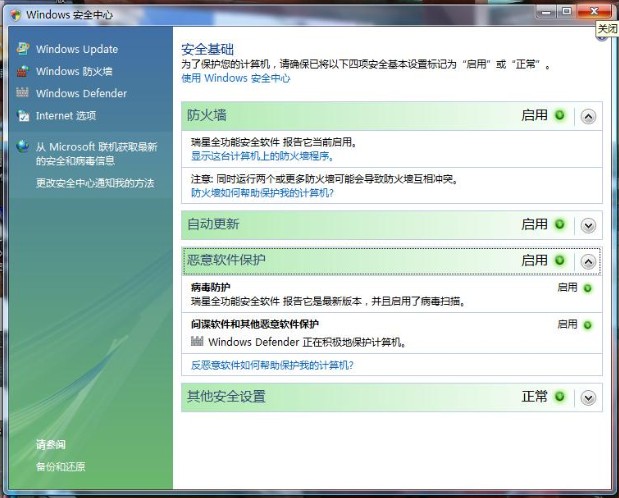Click the Windows Update sidebar icon

click(x=23, y=49)
